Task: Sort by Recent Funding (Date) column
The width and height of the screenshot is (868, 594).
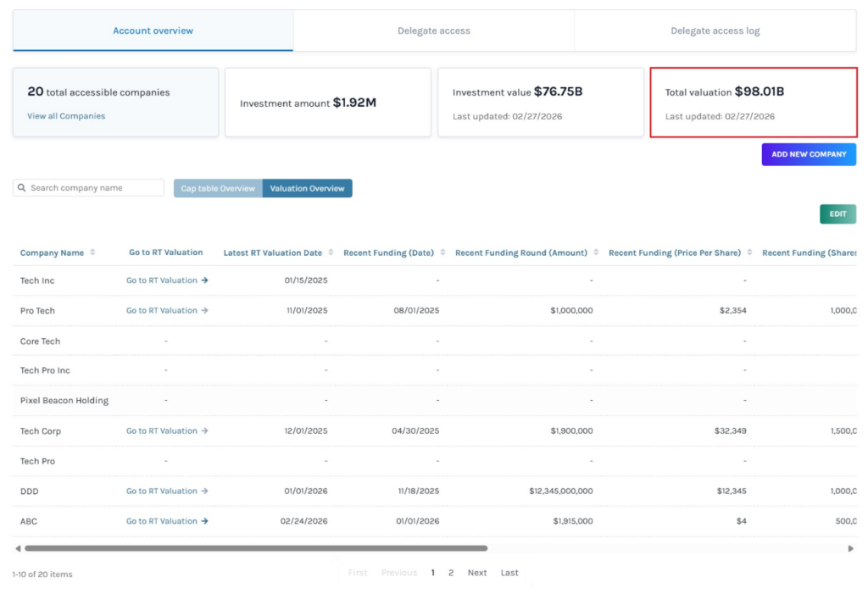Action: [442, 253]
